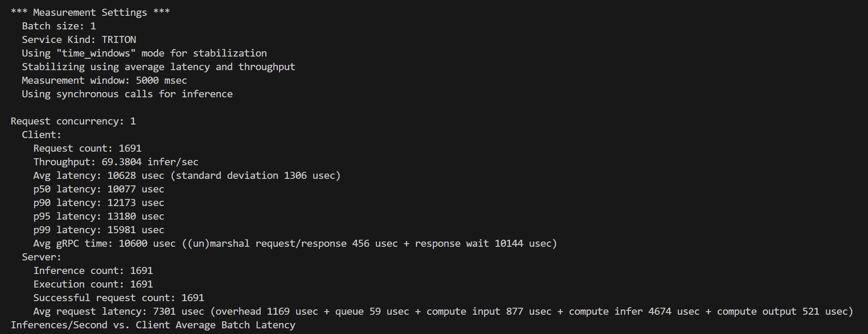Screen dimensions: 868x334
Task: Click the "Server:" section label
Action: 42,257
